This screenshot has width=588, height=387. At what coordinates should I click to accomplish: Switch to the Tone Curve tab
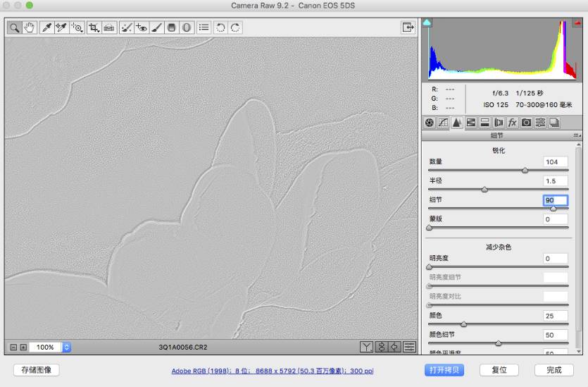click(x=443, y=123)
